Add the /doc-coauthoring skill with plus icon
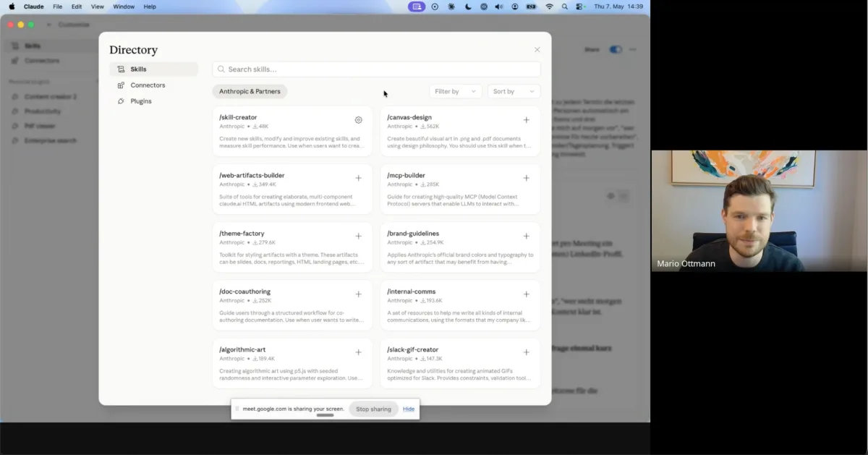 (358, 294)
